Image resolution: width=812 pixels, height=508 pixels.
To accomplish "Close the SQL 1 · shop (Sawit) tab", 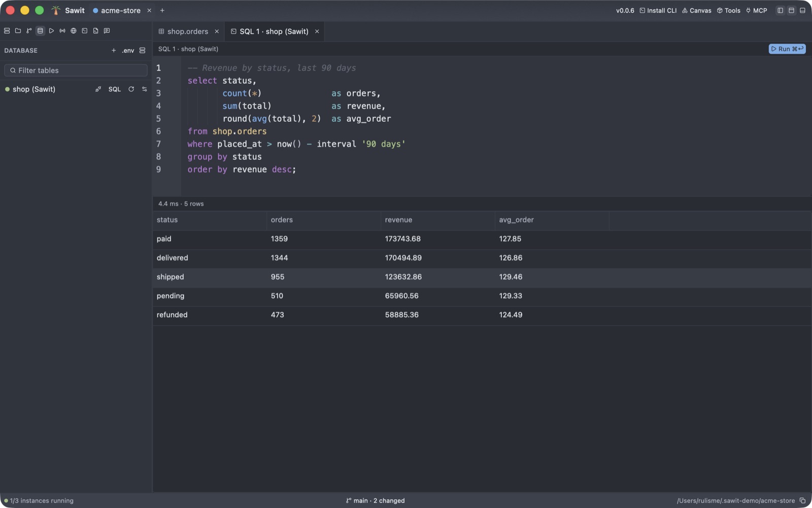I will click(x=317, y=31).
